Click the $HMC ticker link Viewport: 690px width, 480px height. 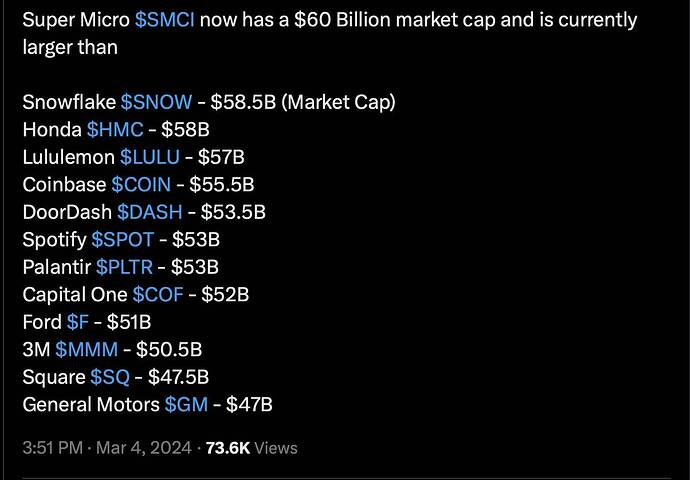tap(114, 129)
